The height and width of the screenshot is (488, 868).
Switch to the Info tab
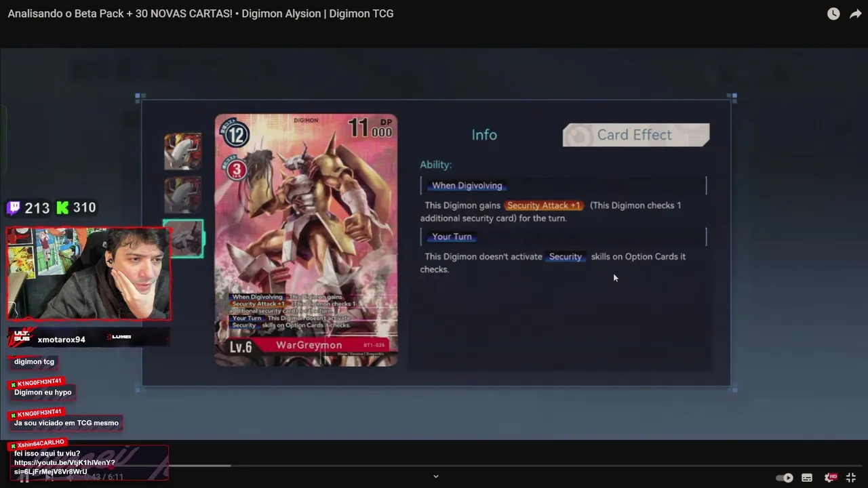[x=484, y=135]
